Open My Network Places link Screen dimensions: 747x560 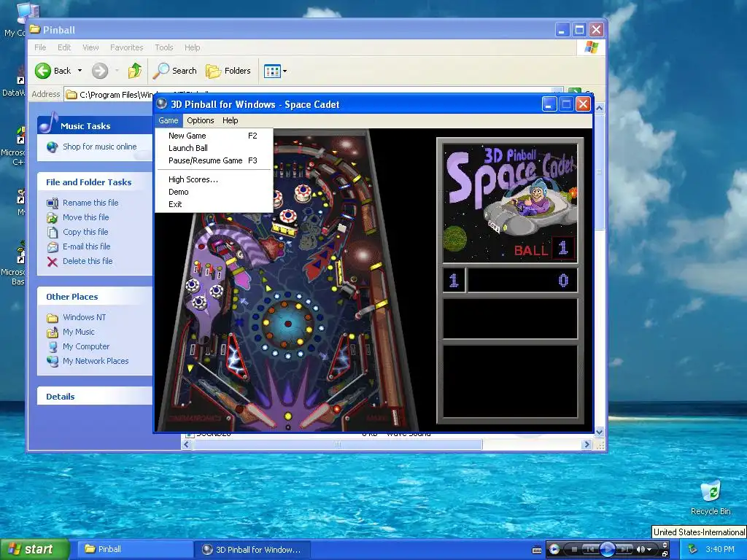coord(96,362)
